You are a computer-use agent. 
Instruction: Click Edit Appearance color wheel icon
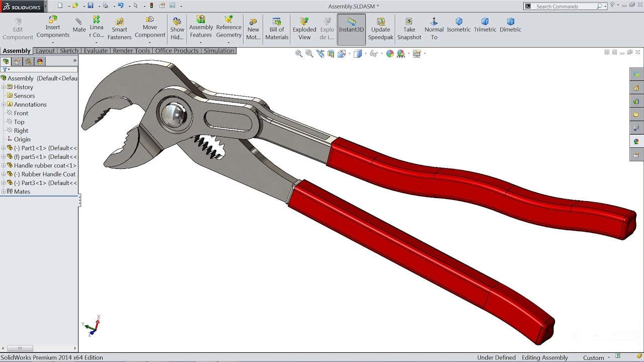coord(390,54)
